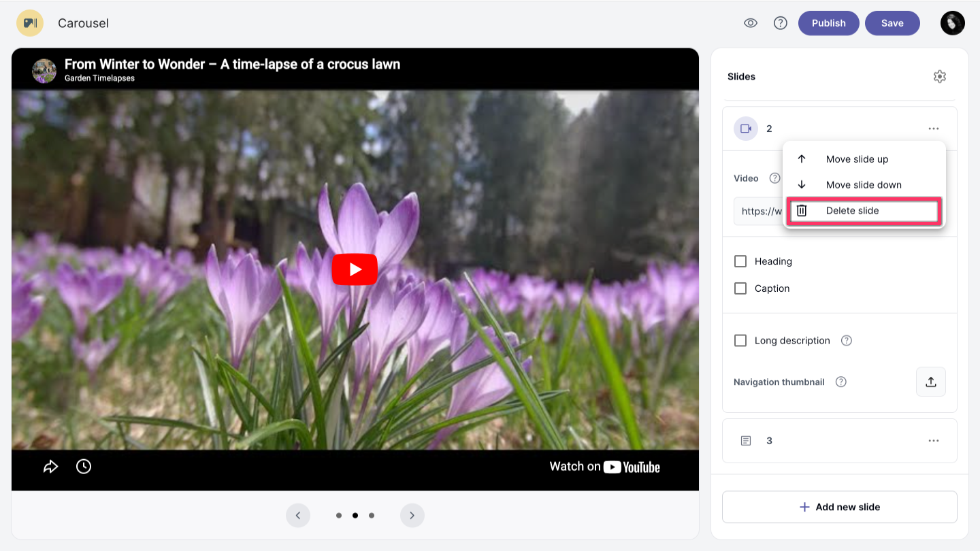Toggle the Long description checkbox

[x=740, y=341]
